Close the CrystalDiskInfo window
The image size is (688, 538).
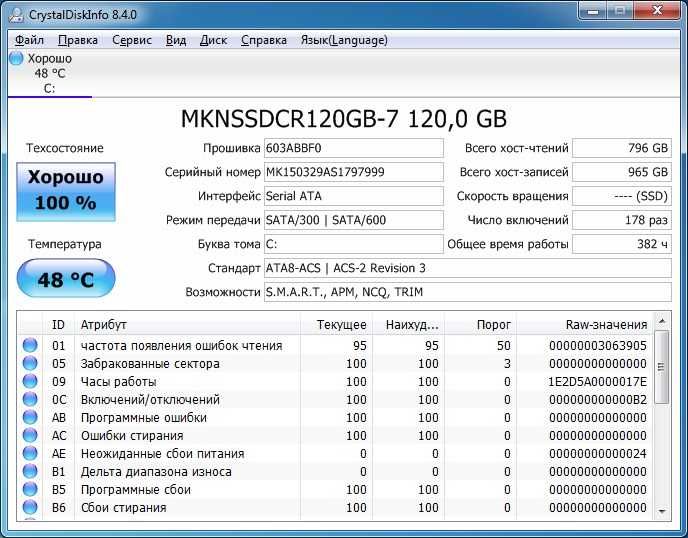658,11
